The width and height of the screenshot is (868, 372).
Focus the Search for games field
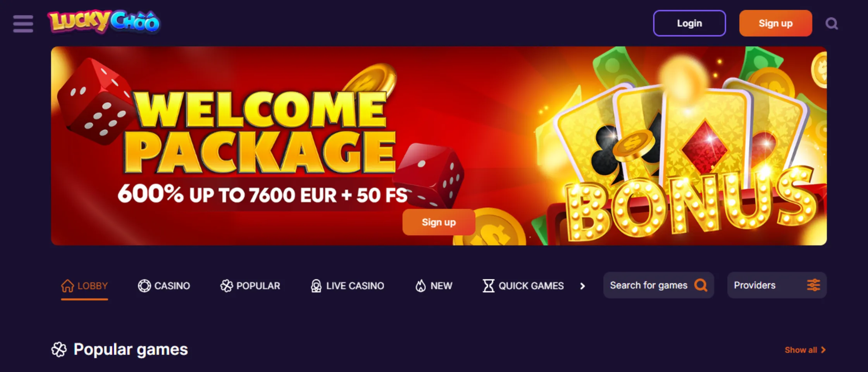(x=658, y=285)
